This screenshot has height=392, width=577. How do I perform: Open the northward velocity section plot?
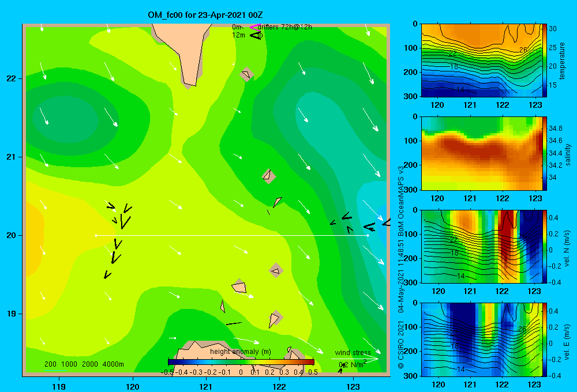click(x=482, y=246)
